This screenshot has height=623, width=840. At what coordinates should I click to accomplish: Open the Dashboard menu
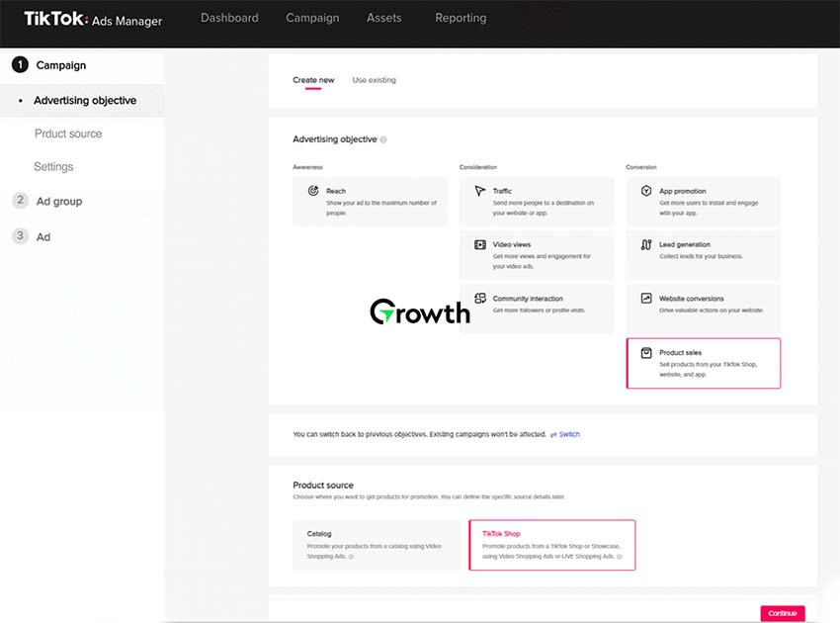point(229,18)
